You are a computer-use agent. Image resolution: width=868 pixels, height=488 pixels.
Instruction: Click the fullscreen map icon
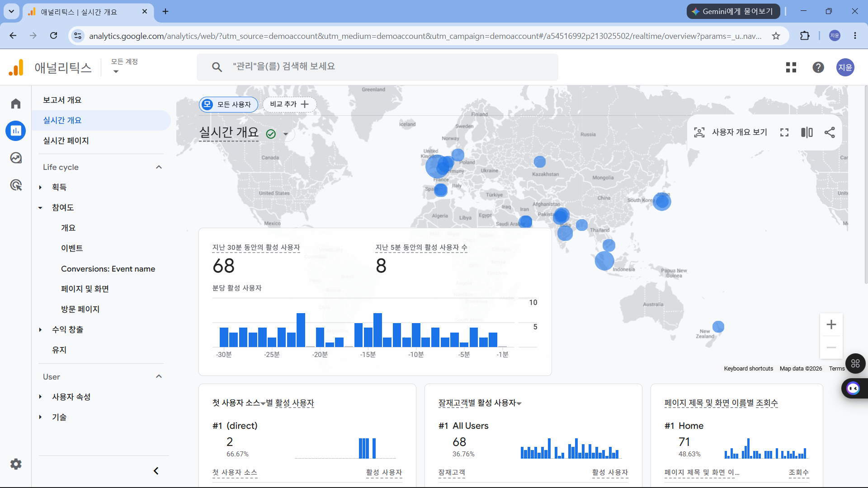(x=784, y=132)
